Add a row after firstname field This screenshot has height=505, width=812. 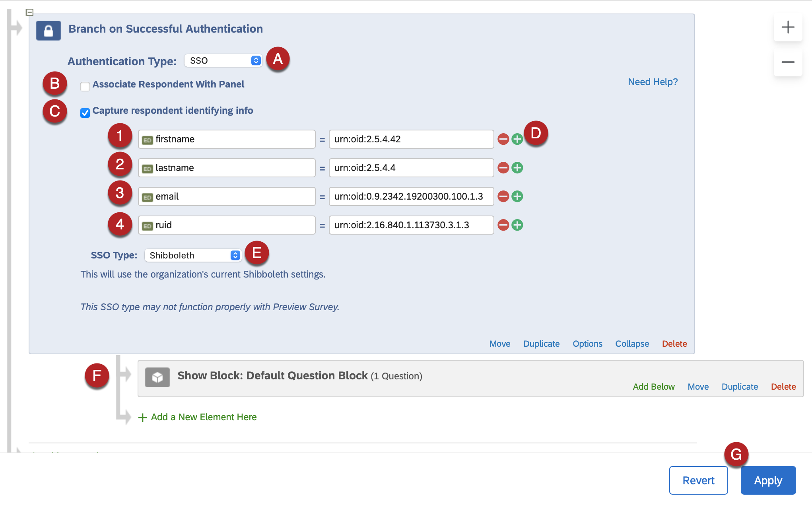pyautogui.click(x=517, y=139)
